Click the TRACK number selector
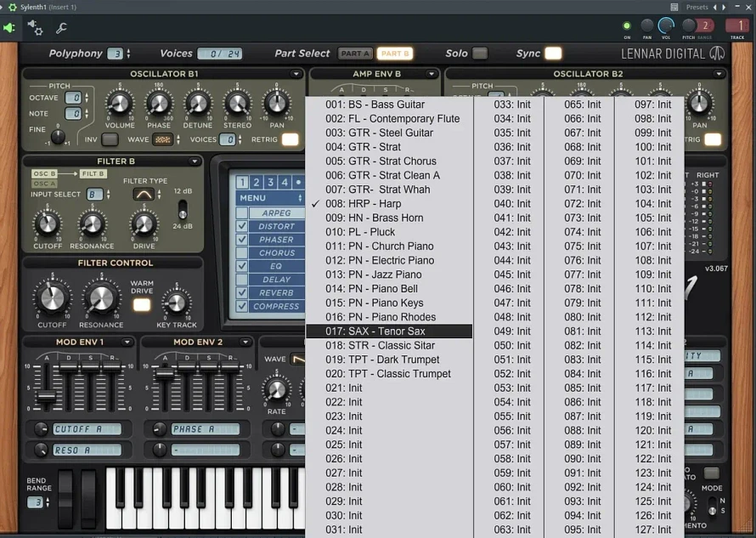This screenshot has width=756, height=538. point(737,25)
